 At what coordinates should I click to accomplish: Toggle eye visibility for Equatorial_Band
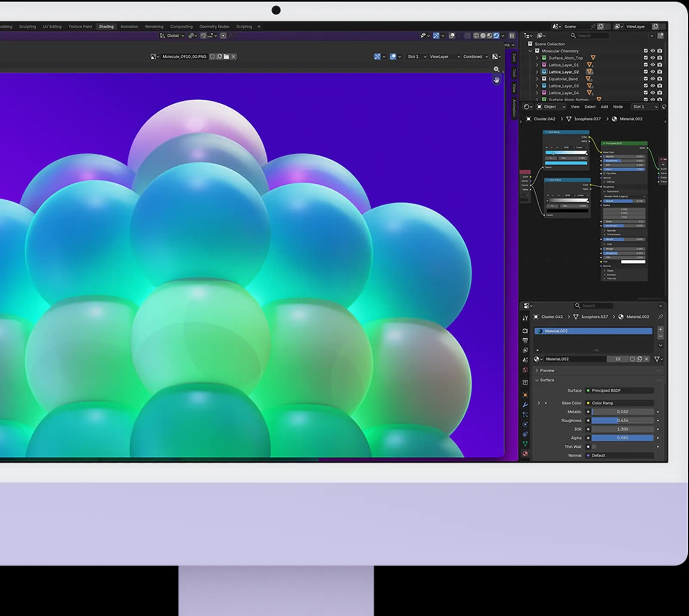pos(652,79)
